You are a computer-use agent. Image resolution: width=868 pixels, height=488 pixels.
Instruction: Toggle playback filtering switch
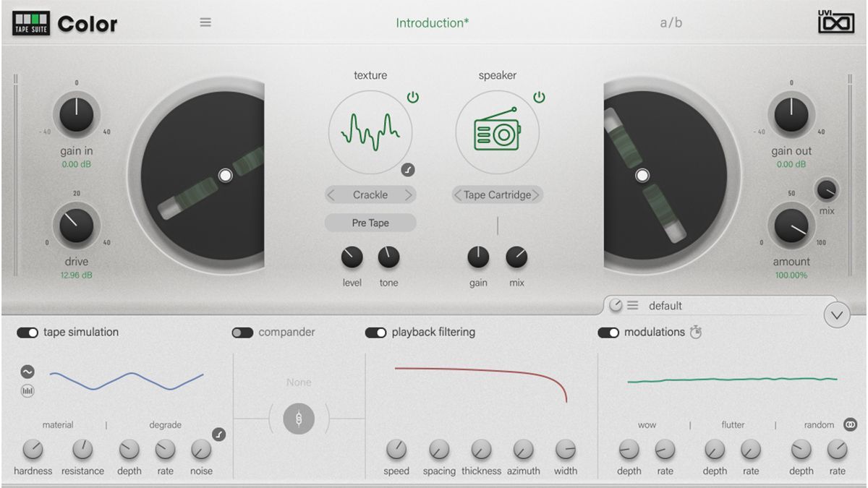point(375,333)
